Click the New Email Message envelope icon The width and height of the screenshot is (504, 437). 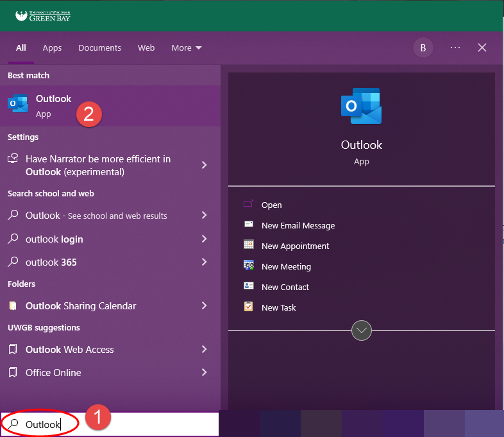(x=248, y=224)
